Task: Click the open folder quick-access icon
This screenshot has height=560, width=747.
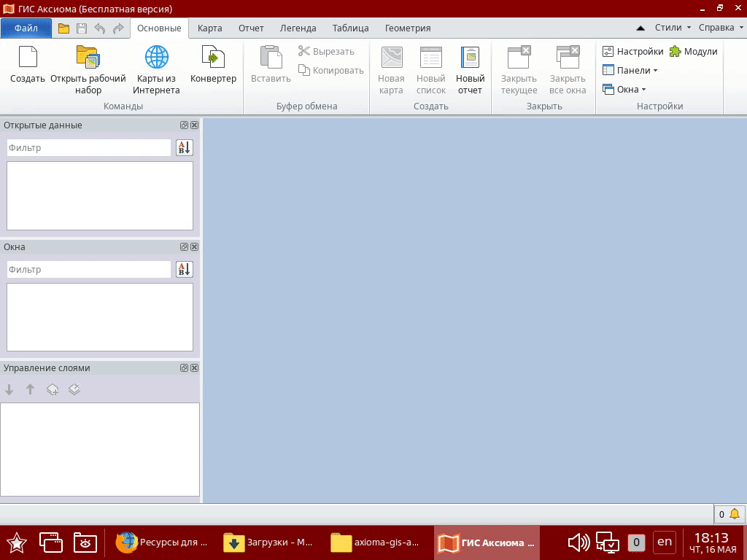Action: tap(63, 28)
